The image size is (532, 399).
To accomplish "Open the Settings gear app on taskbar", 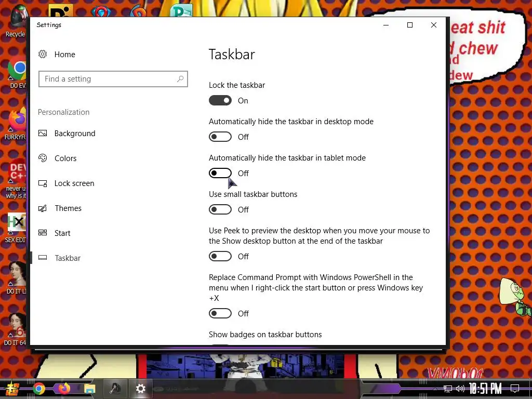I will pyautogui.click(x=140, y=389).
